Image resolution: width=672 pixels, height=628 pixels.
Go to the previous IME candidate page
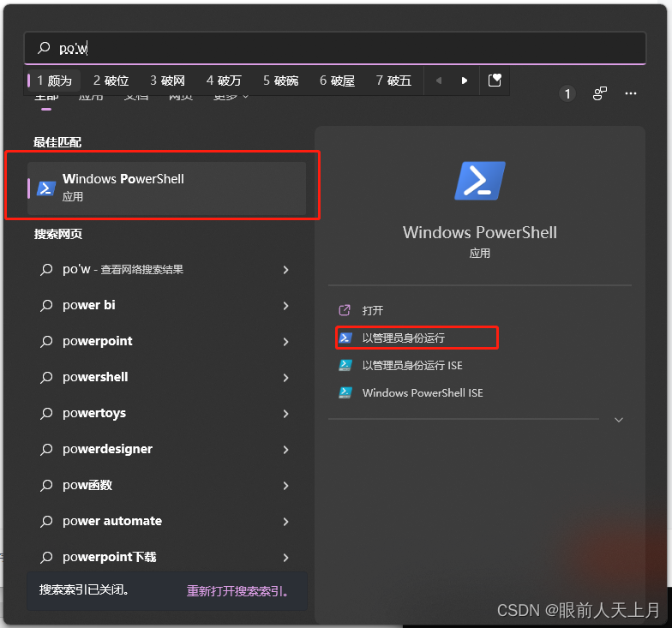click(439, 81)
